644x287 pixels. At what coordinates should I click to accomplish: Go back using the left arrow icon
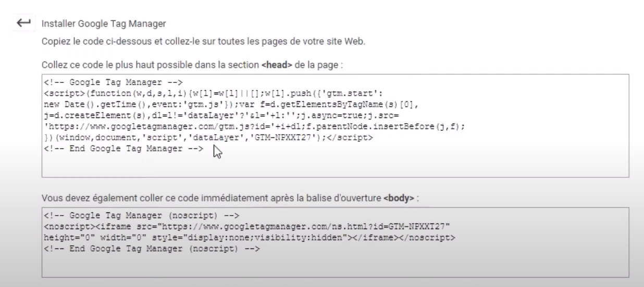pyautogui.click(x=23, y=23)
